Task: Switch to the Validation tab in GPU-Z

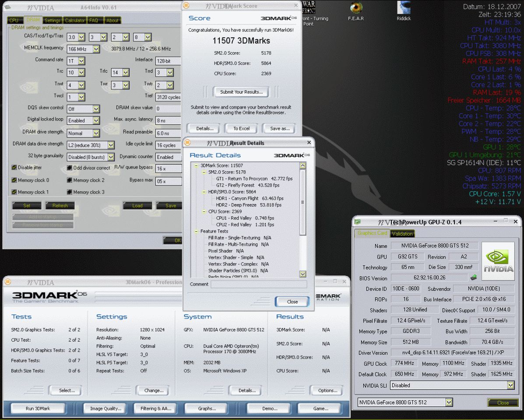Action: [402, 234]
